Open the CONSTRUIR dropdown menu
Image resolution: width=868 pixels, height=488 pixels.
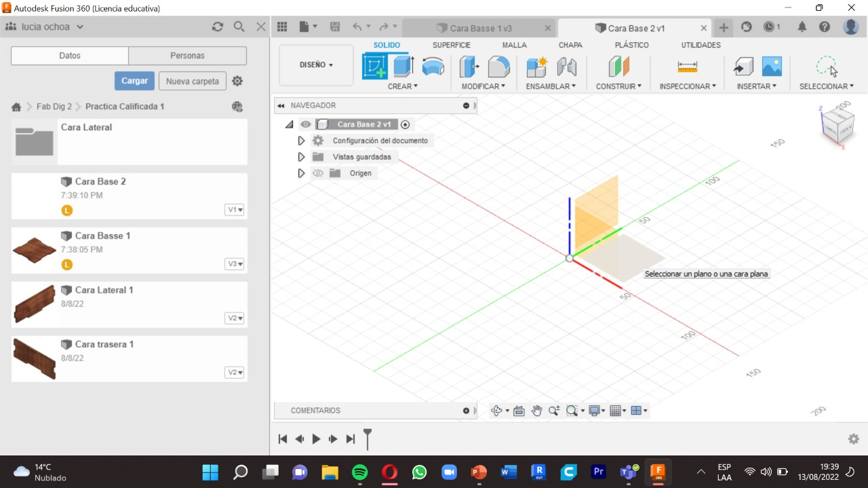pyautogui.click(x=619, y=86)
